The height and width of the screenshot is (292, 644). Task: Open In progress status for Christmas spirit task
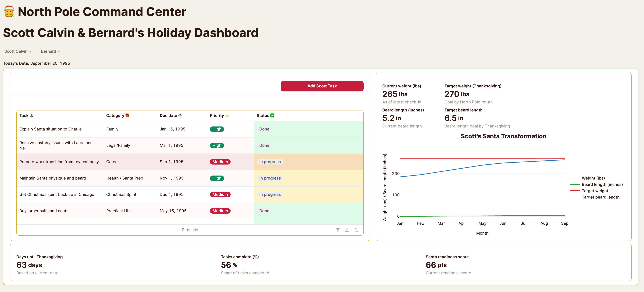point(270,194)
